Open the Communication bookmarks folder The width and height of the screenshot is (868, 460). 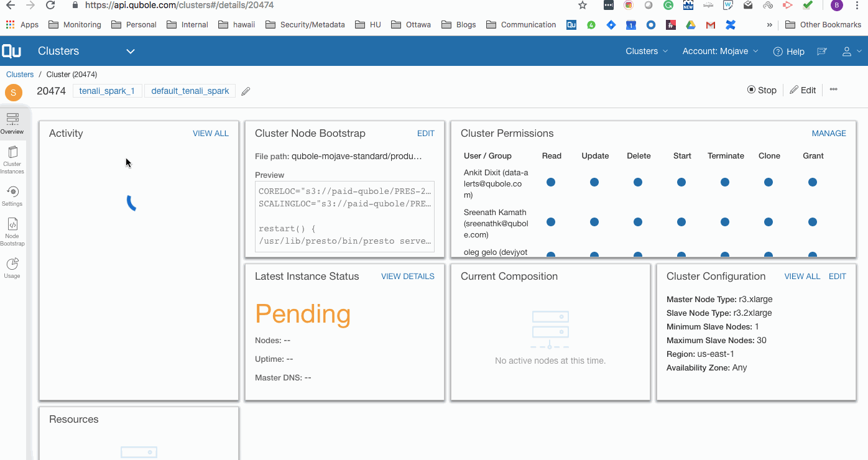click(521, 25)
